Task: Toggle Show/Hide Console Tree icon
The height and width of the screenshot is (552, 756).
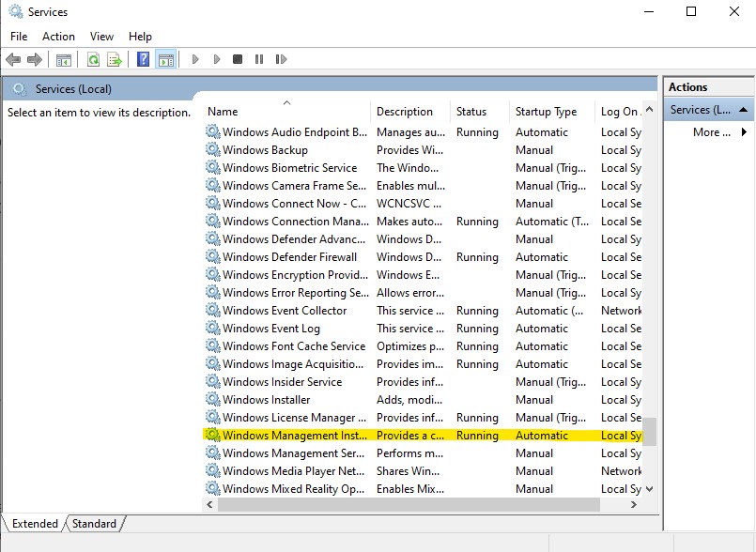Action: (x=64, y=60)
